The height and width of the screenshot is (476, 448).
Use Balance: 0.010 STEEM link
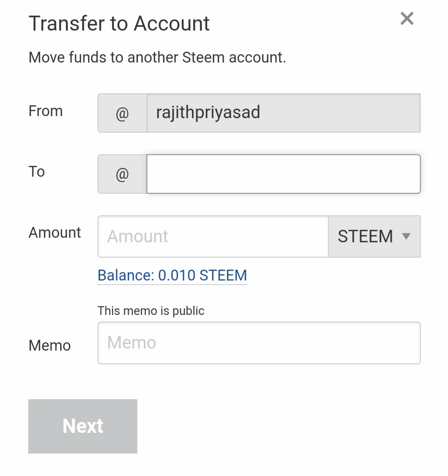tap(172, 276)
